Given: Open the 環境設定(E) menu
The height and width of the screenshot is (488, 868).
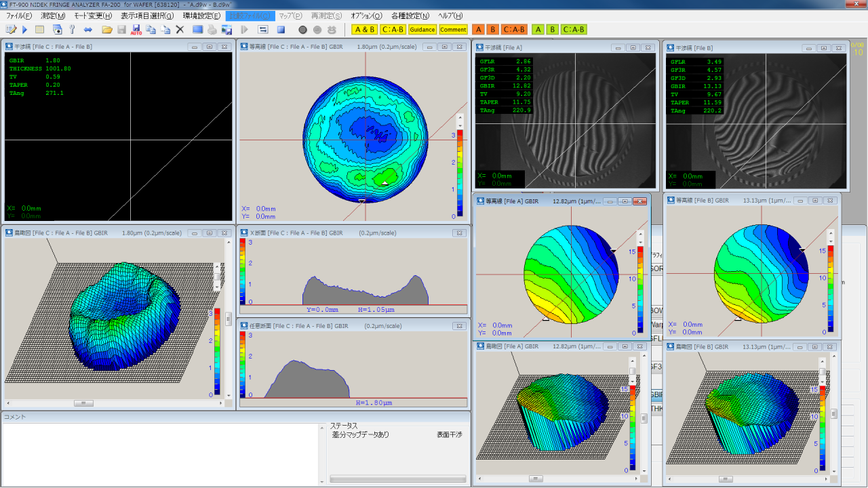Looking at the screenshot, I should pos(201,16).
